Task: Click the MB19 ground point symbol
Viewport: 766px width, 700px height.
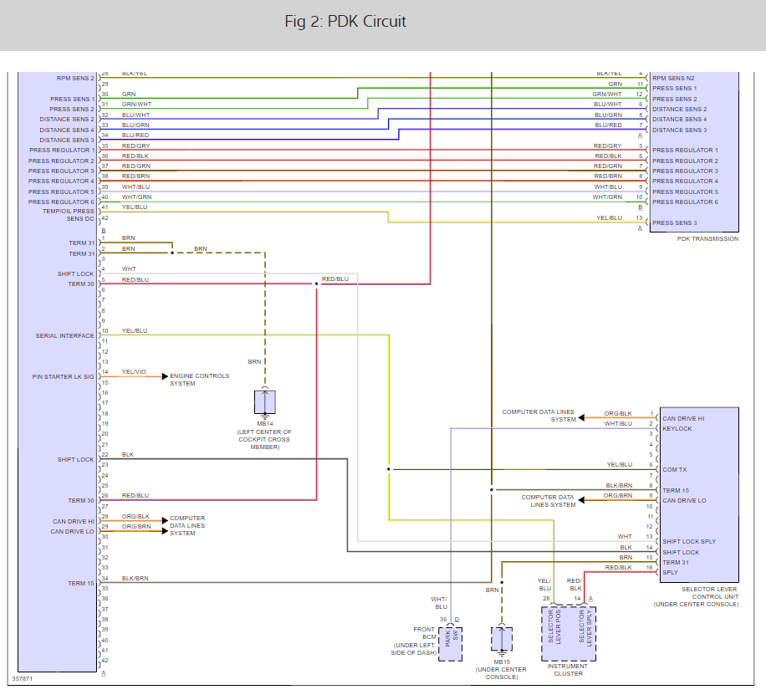Action: (x=502, y=640)
